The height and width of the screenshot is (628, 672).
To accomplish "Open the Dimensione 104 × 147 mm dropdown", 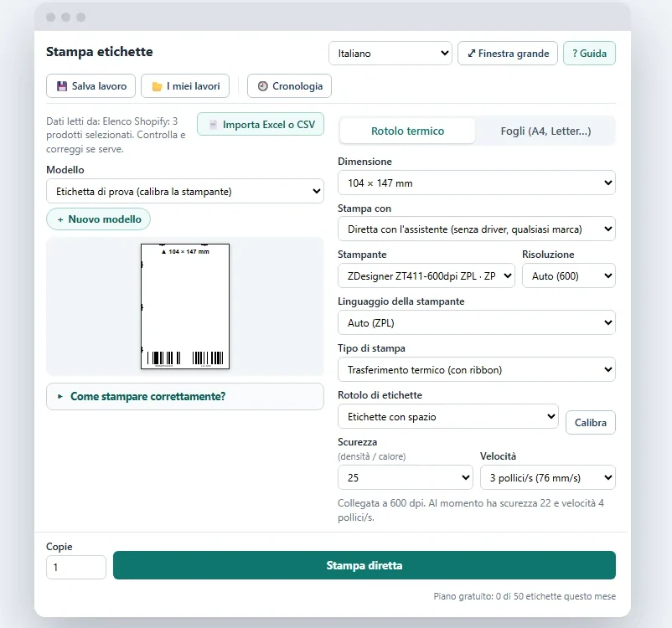I will pos(477,183).
